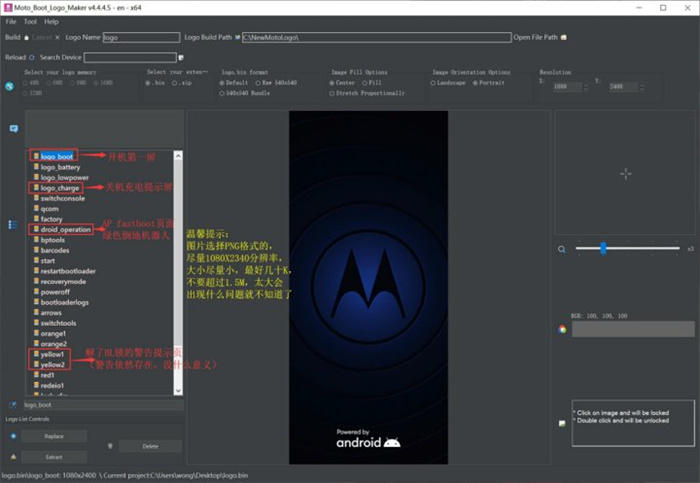Click the RGB color picker icon

click(x=562, y=329)
